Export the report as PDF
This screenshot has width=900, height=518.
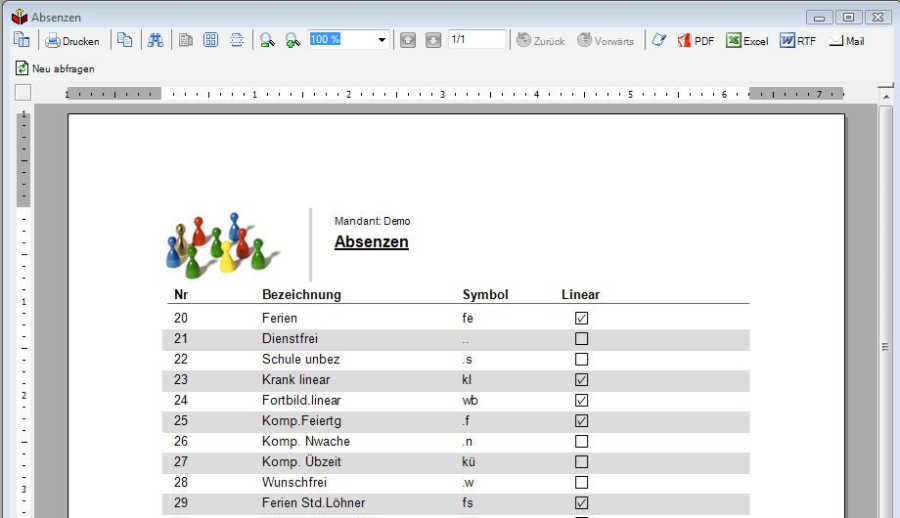click(696, 41)
